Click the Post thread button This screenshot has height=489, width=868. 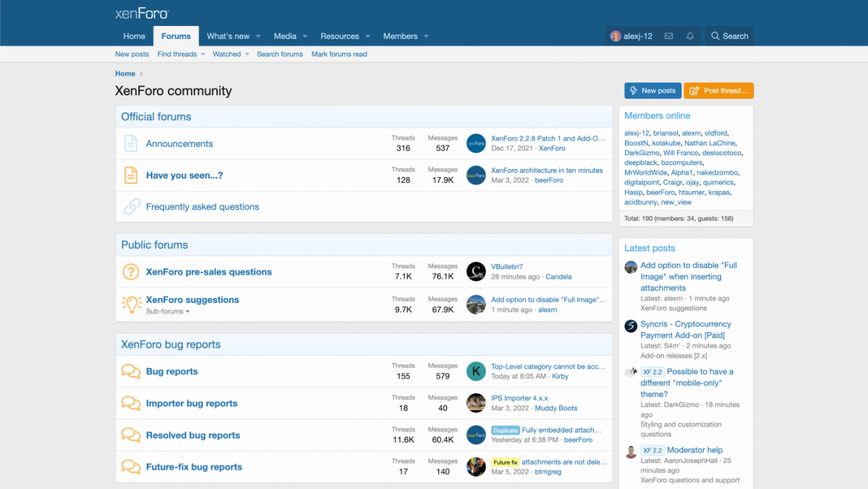(x=718, y=90)
